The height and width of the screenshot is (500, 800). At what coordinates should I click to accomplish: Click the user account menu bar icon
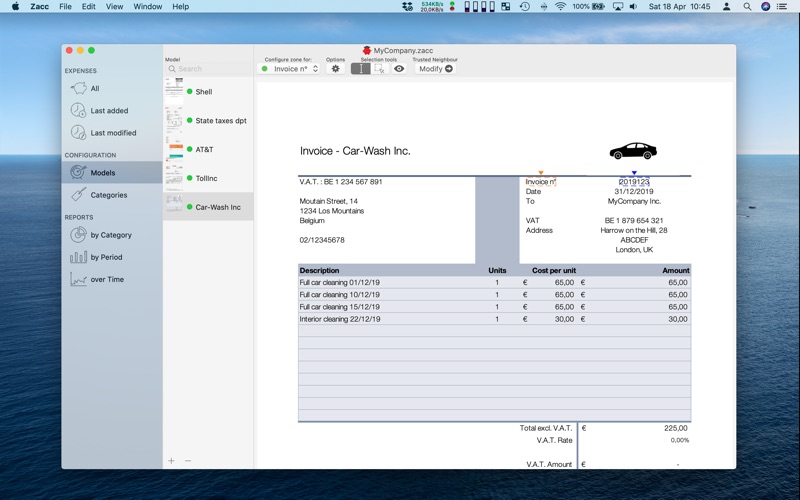point(727,6)
